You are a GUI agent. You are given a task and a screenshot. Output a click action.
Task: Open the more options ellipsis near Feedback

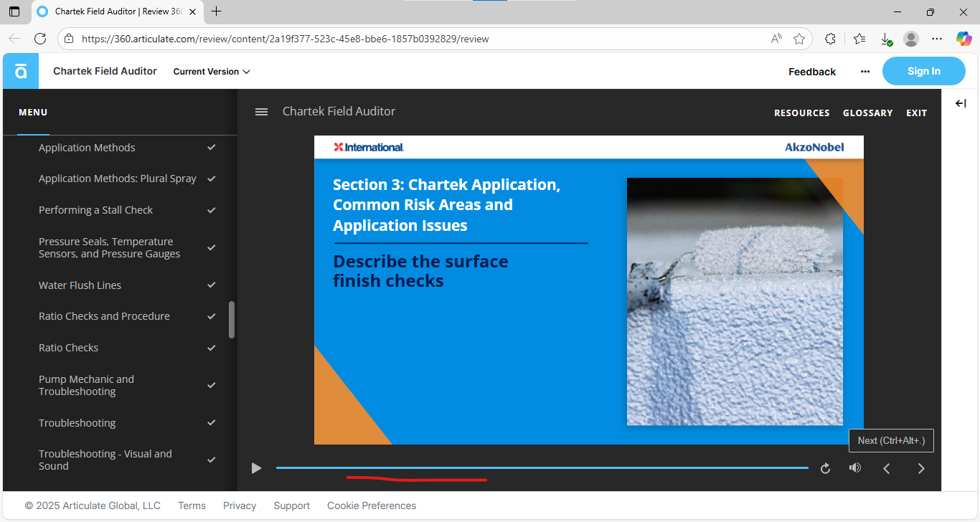[865, 72]
